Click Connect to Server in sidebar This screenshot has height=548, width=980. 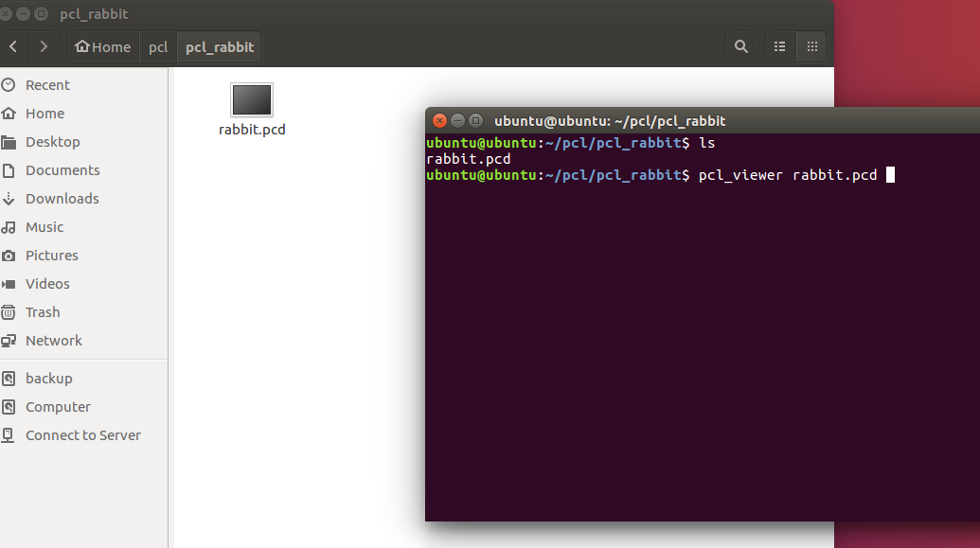pos(83,435)
